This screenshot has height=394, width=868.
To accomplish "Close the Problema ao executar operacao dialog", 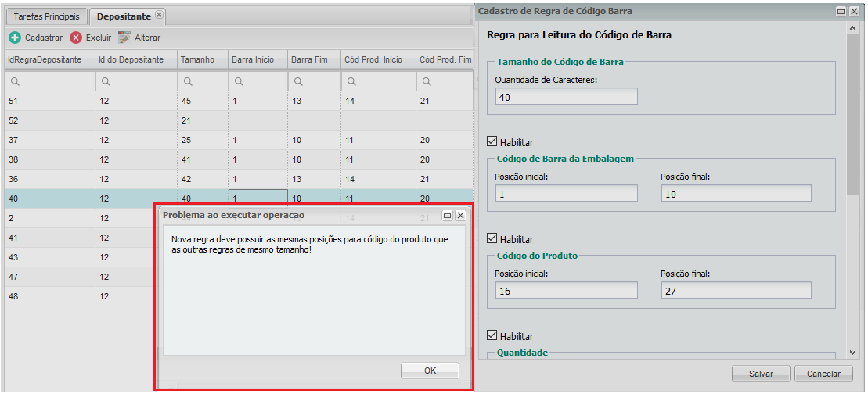I will tap(460, 216).
